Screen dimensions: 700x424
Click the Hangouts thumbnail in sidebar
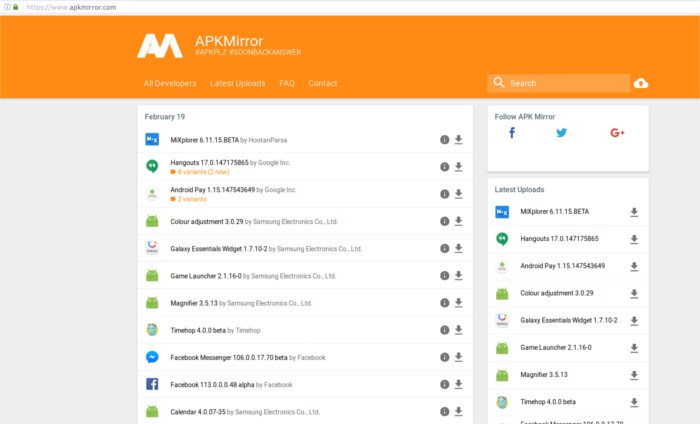click(502, 239)
